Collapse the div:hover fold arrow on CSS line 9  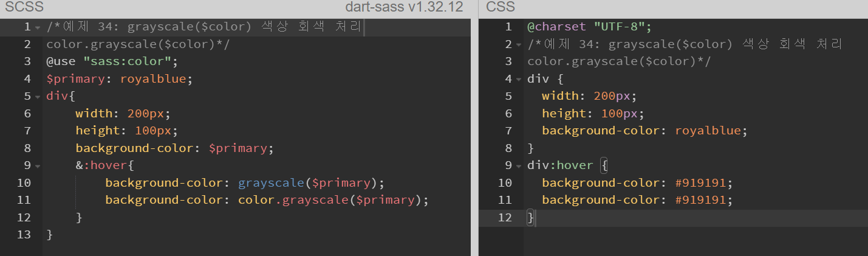point(518,166)
